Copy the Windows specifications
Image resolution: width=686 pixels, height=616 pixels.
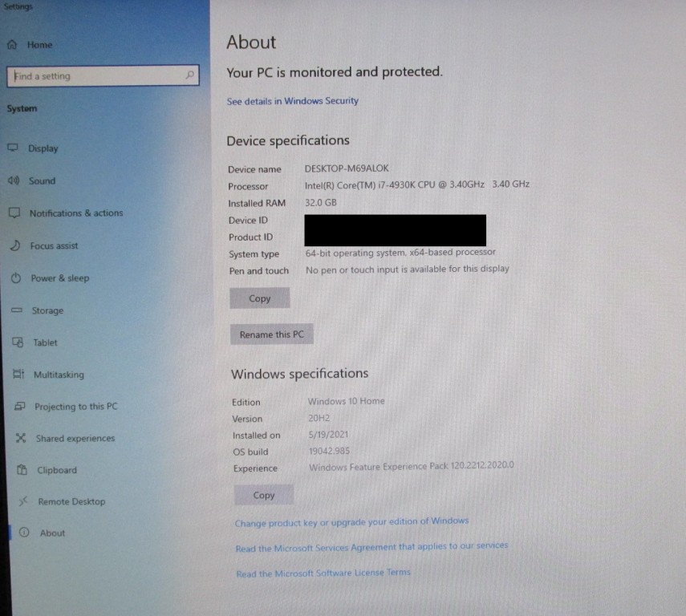point(264,495)
